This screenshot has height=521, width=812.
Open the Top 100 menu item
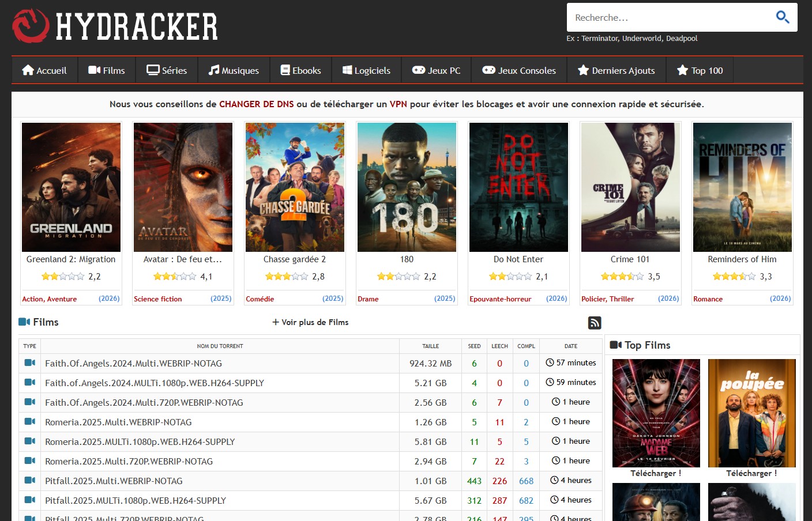pos(700,70)
